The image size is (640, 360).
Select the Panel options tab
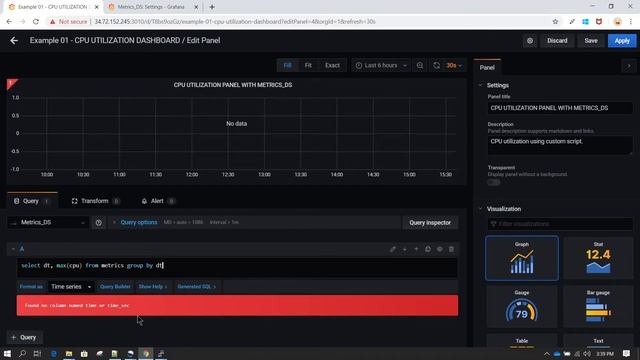point(487,67)
